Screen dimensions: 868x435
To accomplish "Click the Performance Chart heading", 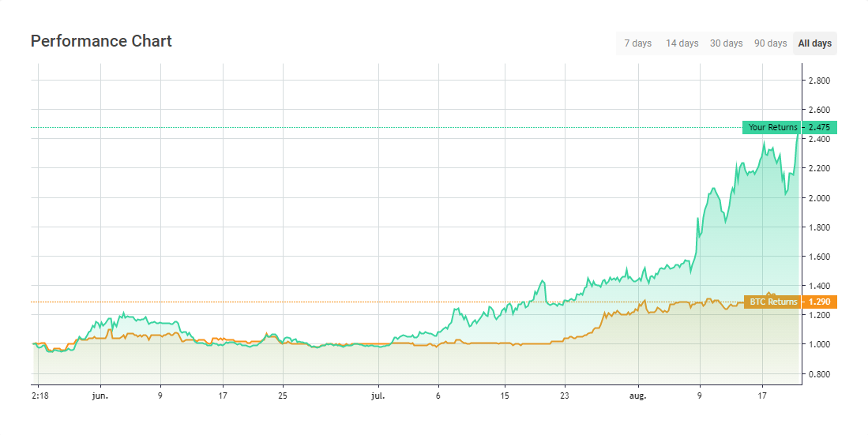I will tap(101, 41).
